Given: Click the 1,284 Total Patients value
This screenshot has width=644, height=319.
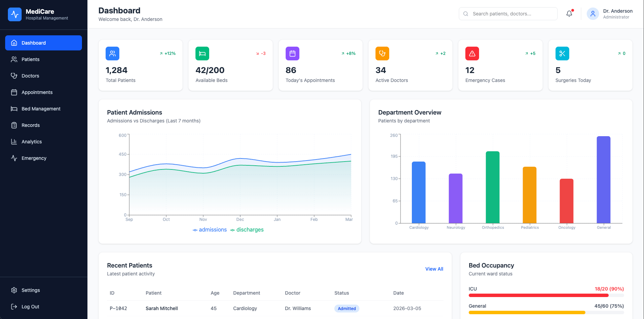Looking at the screenshot, I should 117,70.
